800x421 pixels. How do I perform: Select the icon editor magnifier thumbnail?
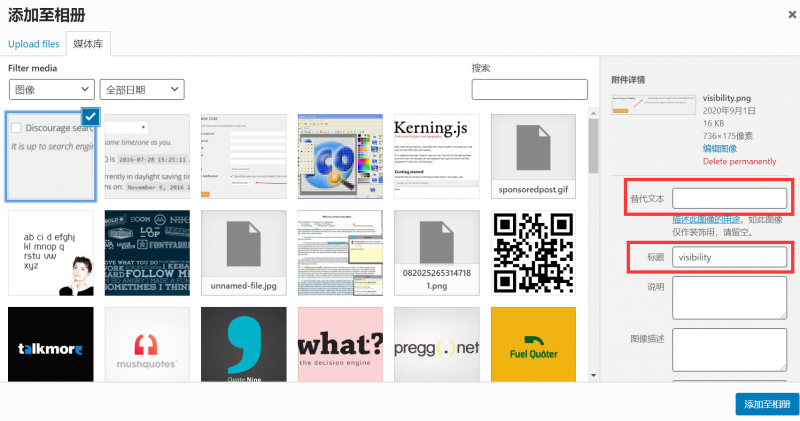tap(340, 157)
